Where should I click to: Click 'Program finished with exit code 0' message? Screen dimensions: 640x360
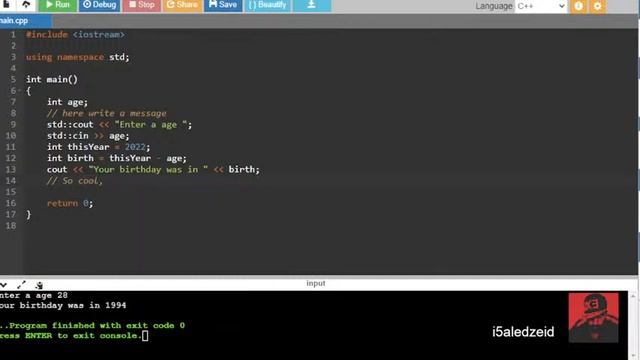[x=97, y=325]
